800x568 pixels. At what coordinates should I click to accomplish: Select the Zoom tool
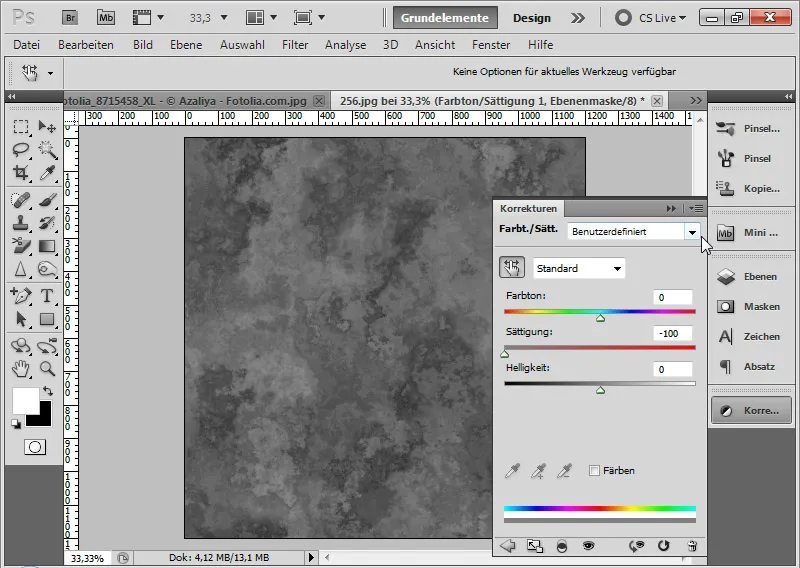(47, 368)
